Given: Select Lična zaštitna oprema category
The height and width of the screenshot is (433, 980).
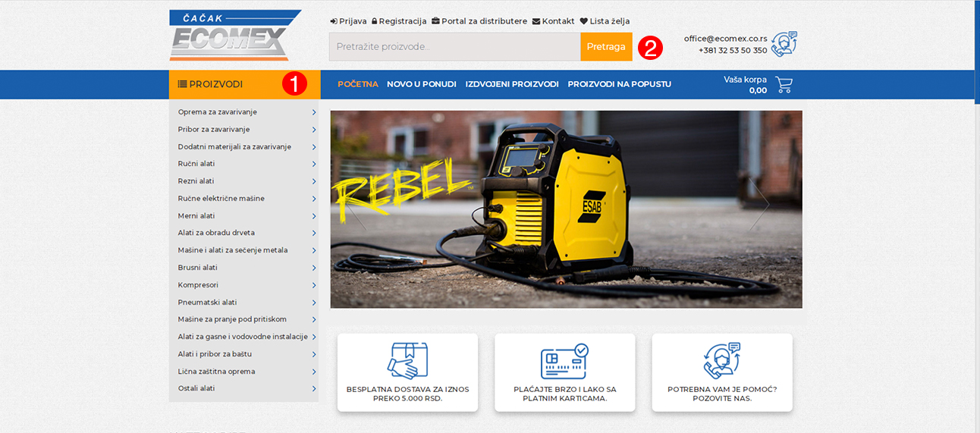Looking at the screenshot, I should pos(244,372).
